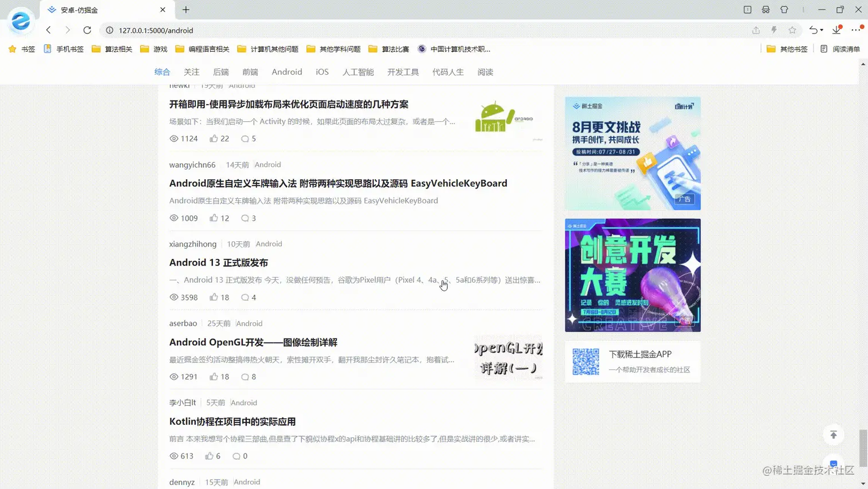Open author wangyichn66 profile
Viewport: 868px width, 489px height.
pos(192,164)
